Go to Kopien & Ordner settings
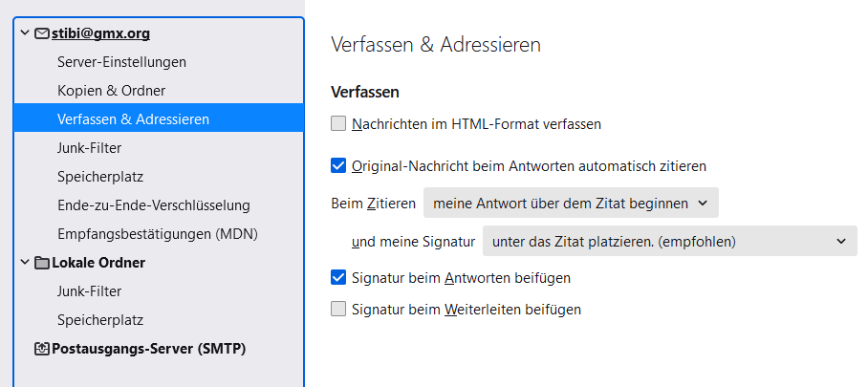868x387 pixels. pos(111,91)
